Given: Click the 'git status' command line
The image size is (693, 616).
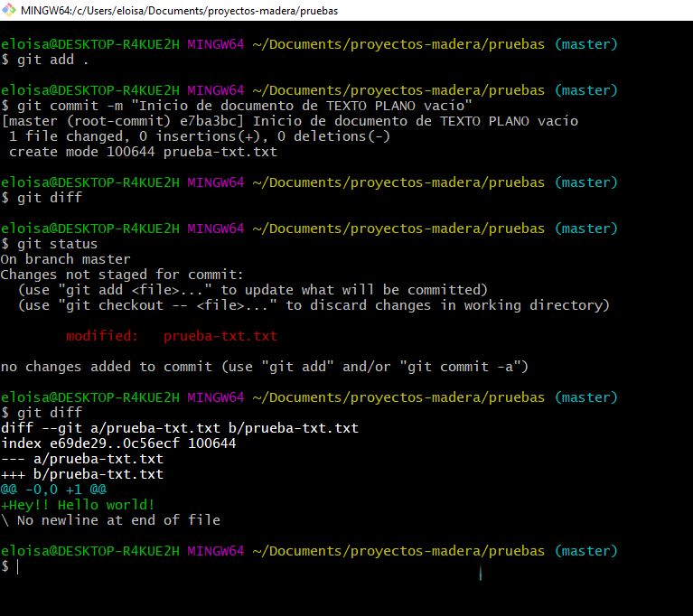Looking at the screenshot, I should click(x=49, y=244).
